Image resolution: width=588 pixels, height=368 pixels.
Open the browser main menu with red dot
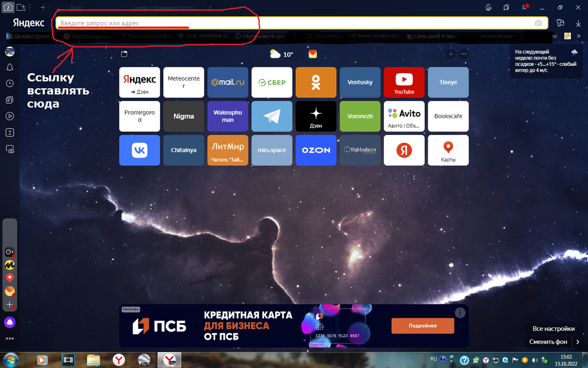tap(524, 7)
